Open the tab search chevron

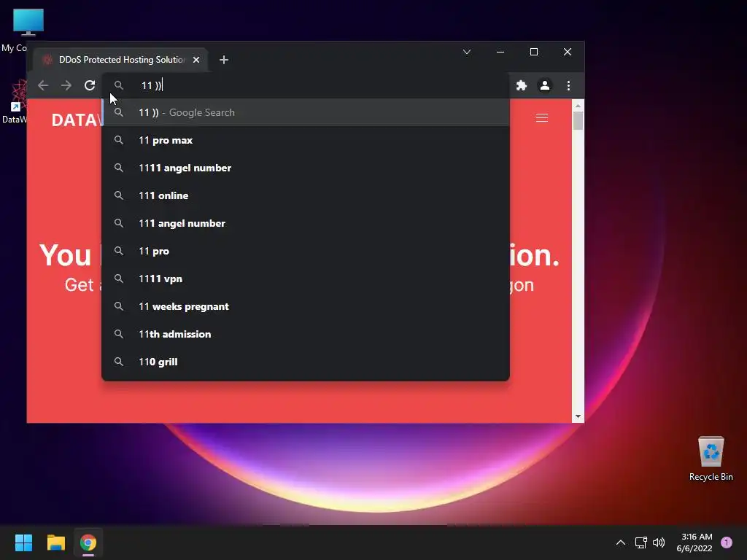467,52
